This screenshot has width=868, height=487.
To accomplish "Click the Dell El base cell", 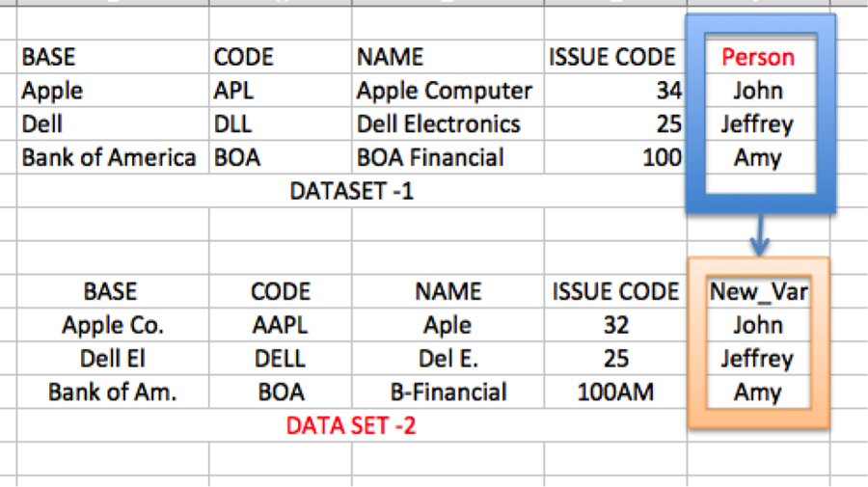I will 112,359.
